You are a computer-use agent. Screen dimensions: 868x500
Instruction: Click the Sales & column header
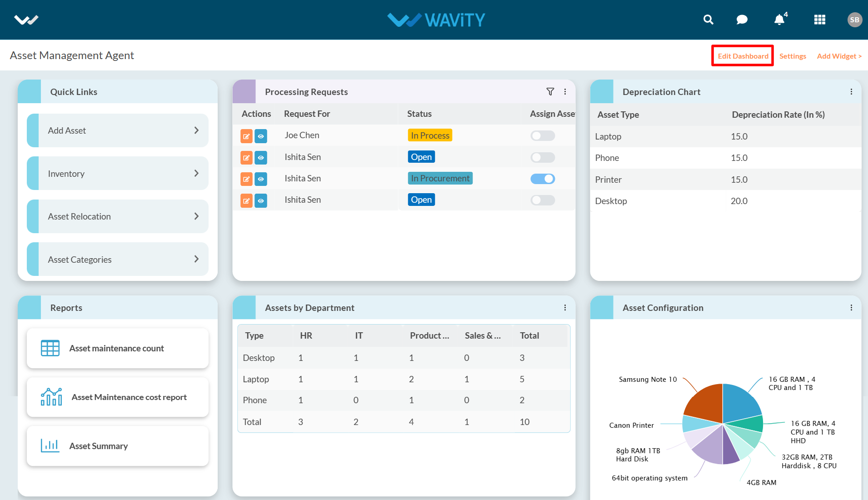(483, 335)
